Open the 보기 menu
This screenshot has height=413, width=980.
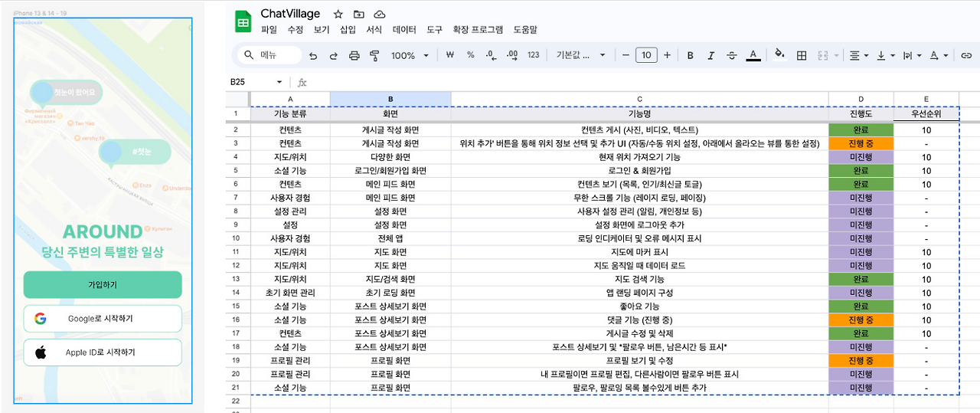click(x=322, y=30)
